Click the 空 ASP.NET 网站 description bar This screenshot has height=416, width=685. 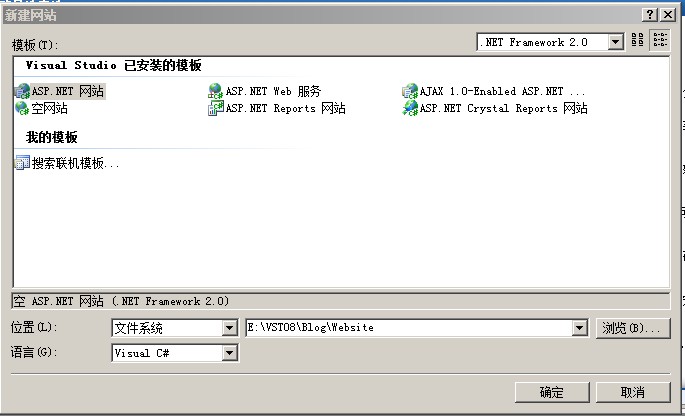(341, 301)
